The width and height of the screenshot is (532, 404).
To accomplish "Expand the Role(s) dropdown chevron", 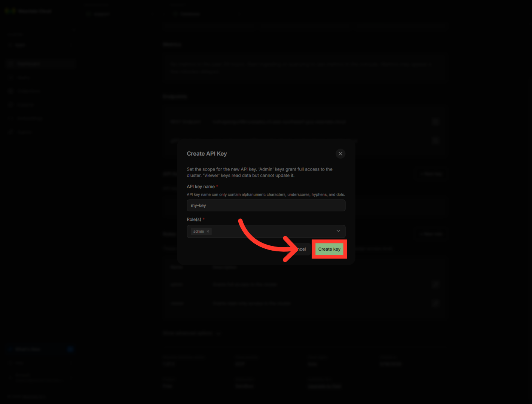I will pos(338,231).
